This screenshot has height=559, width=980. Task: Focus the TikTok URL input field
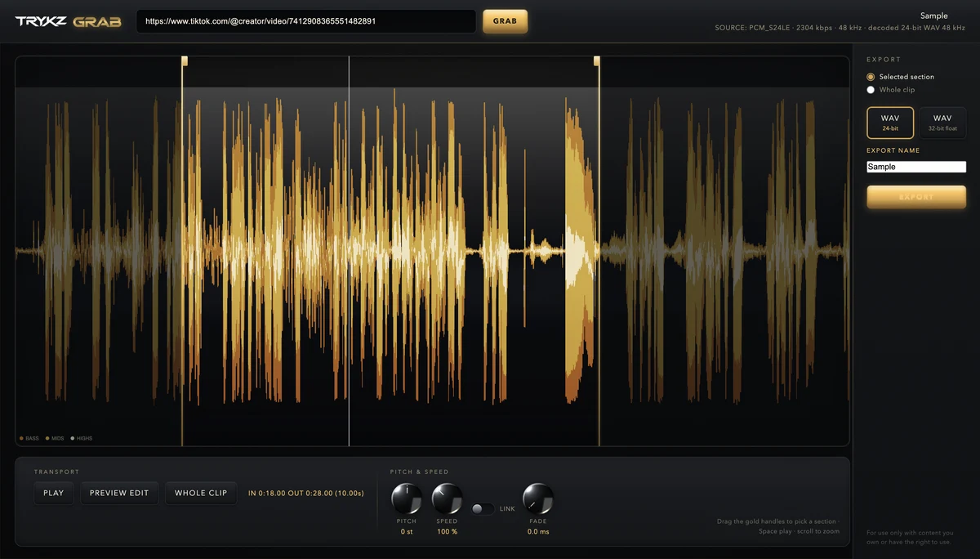click(306, 21)
